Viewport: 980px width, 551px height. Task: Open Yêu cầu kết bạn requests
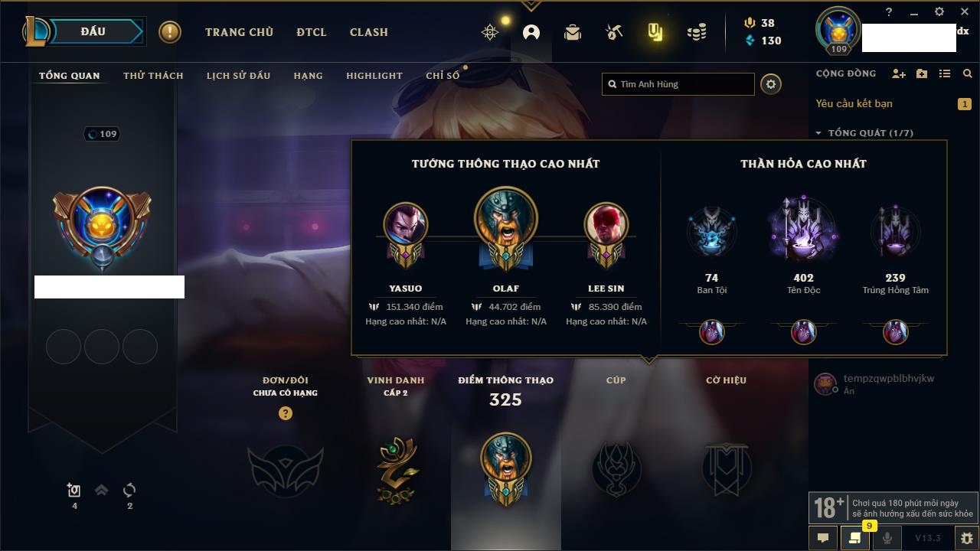click(x=854, y=103)
